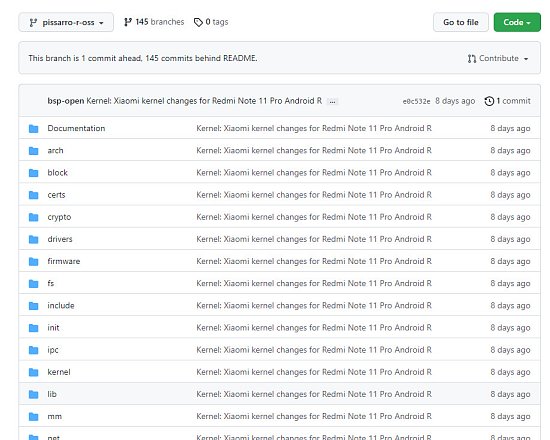Expand the commit message ellipsis
Image resolution: width=550 pixels, height=440 pixels.
click(x=332, y=102)
